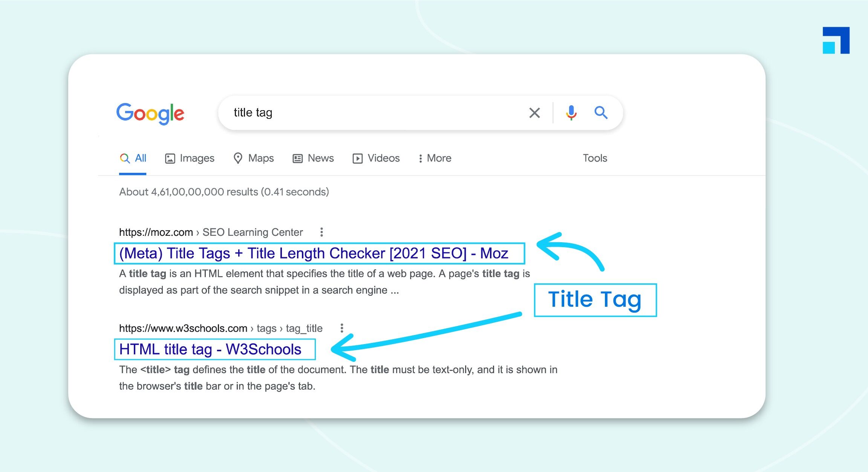This screenshot has width=868, height=472.
Task: Click the Google logo
Action: point(150,113)
